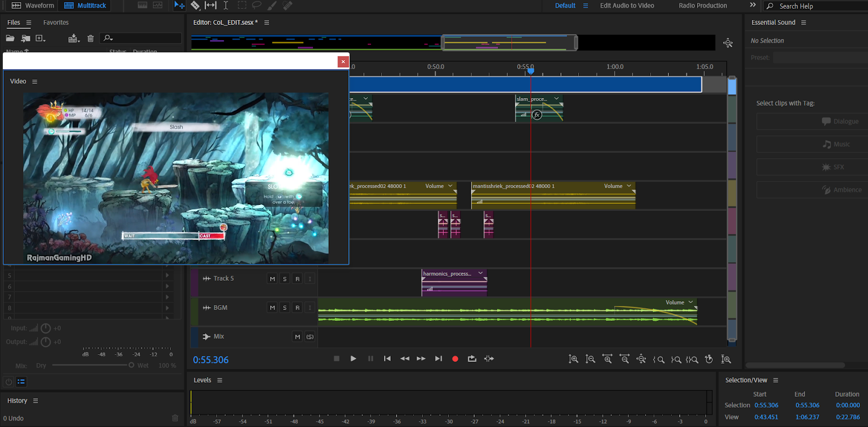The height and width of the screenshot is (427, 868).
Task: Select the Lasso Selection tool
Action: 257,5
